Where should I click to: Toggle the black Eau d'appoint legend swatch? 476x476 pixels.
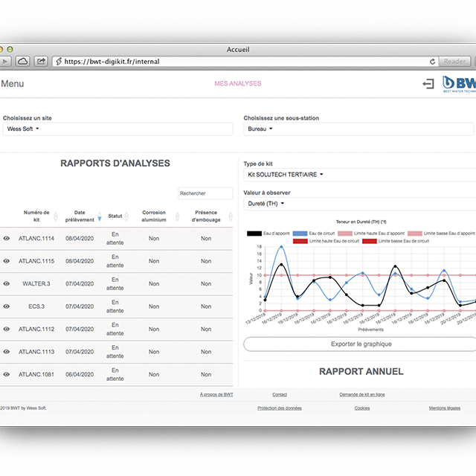click(254, 233)
